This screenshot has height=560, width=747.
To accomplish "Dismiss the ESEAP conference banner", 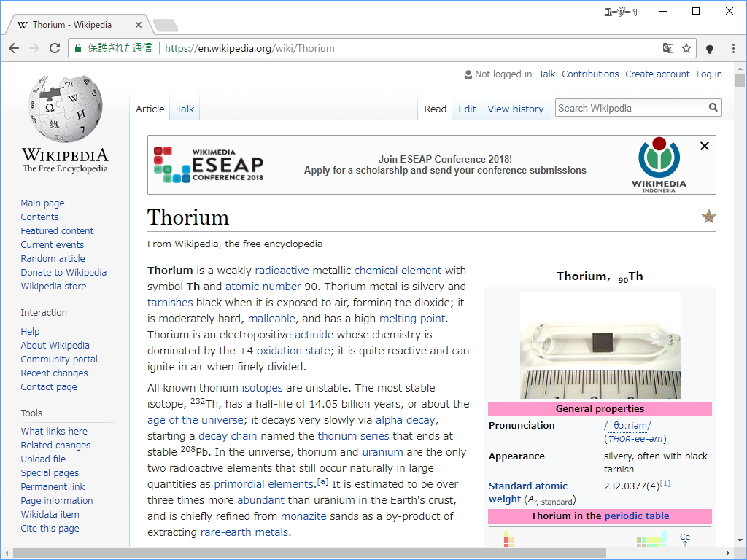I will (x=705, y=146).
